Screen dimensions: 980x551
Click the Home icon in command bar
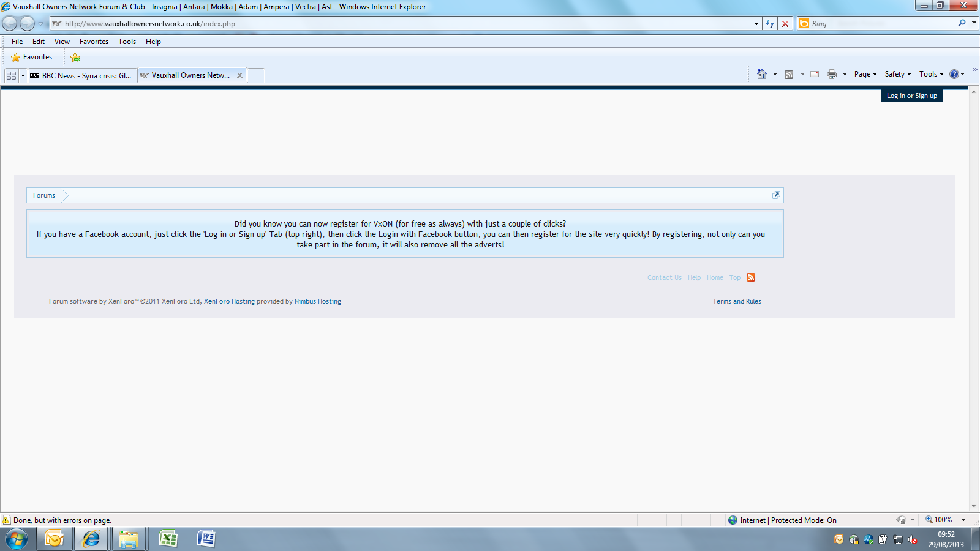(x=761, y=74)
